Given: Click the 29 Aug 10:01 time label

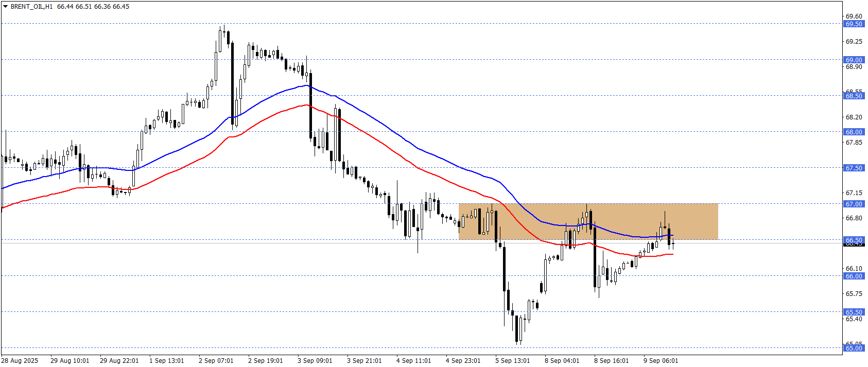Looking at the screenshot, I should tap(70, 361).
